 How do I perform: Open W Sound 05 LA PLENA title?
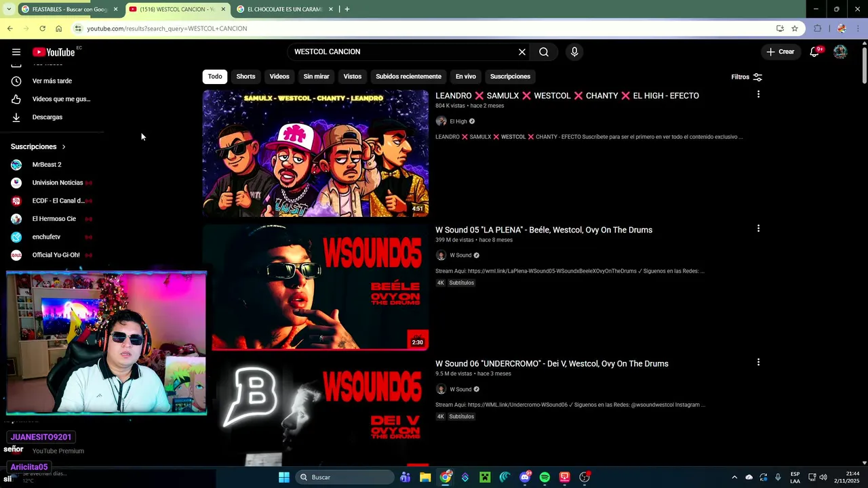[x=544, y=230]
